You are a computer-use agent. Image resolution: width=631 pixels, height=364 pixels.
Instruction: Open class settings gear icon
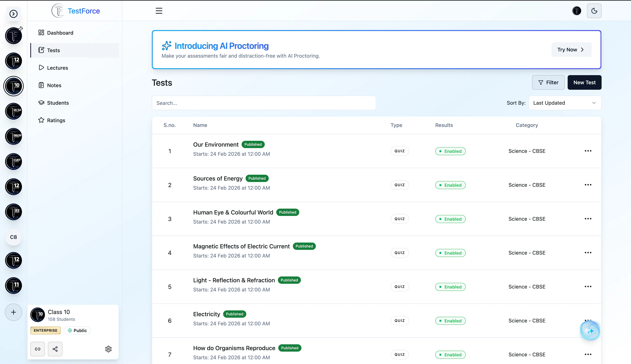click(108, 349)
